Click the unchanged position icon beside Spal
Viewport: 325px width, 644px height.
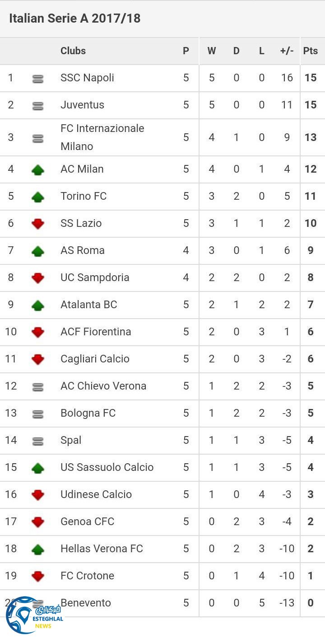[38, 441]
